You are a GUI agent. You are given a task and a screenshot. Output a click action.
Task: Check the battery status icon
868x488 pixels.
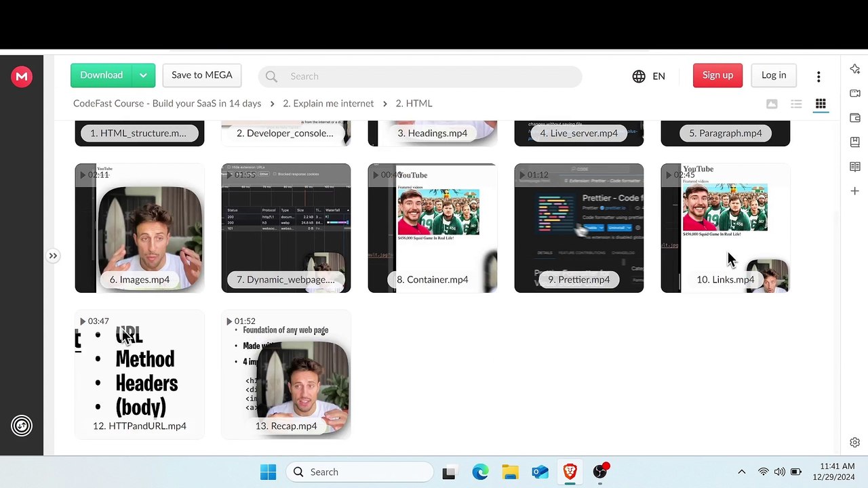point(796,472)
